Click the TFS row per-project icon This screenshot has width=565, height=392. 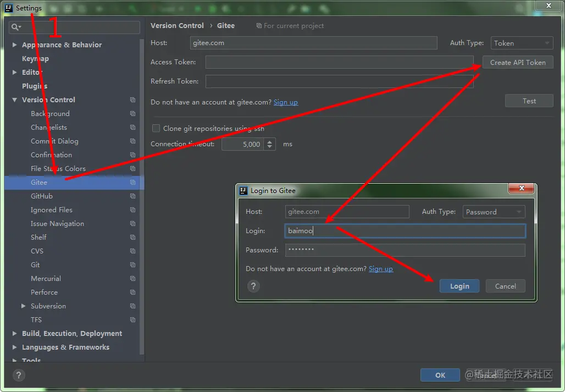pyautogui.click(x=132, y=319)
